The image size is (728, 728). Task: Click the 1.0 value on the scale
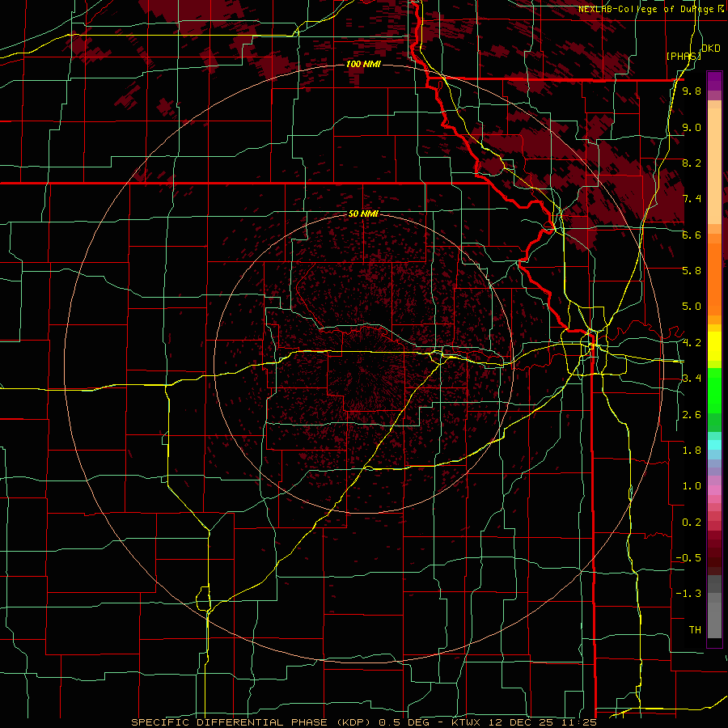point(692,486)
